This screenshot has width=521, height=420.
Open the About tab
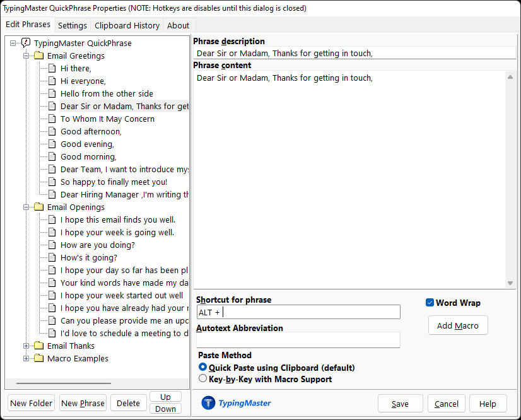point(178,26)
